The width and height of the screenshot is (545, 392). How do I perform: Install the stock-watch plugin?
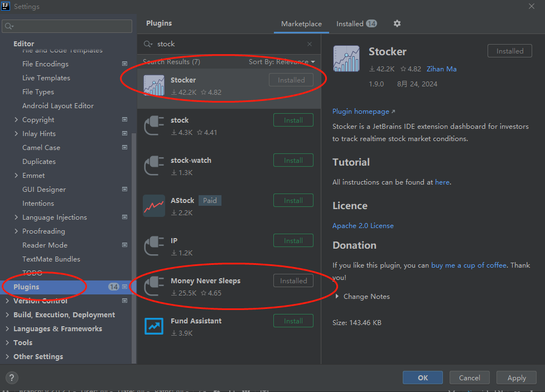[293, 160]
